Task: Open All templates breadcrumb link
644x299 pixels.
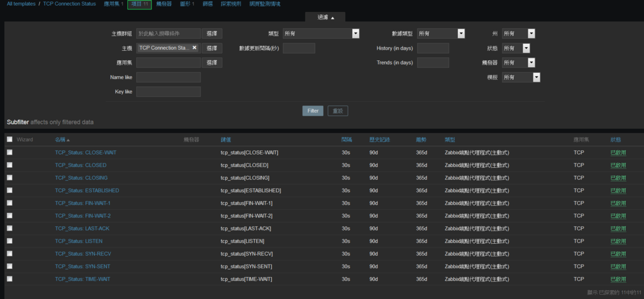Action: 21,4
